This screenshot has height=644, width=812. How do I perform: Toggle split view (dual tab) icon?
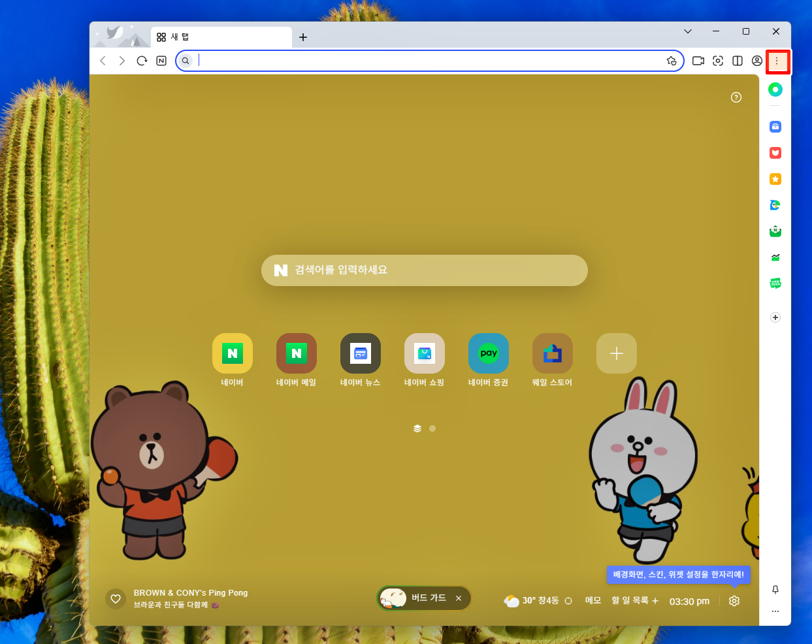tap(738, 61)
